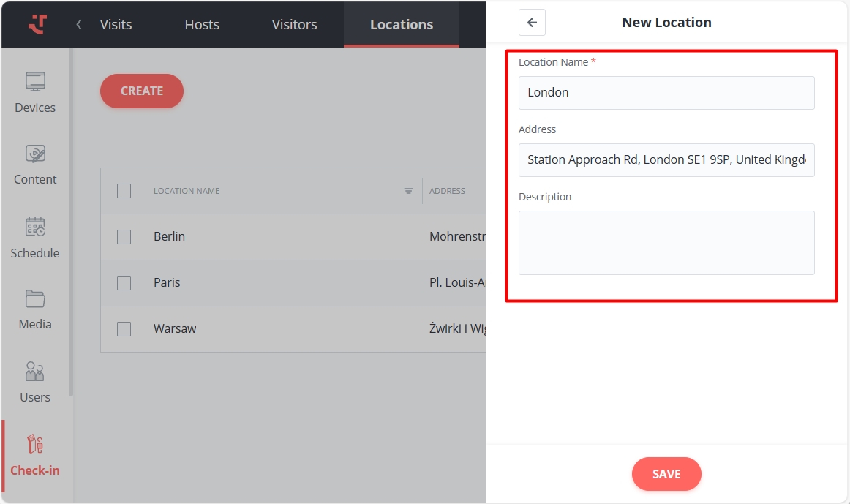
Task: Open the Users section icon
Action: (35, 372)
